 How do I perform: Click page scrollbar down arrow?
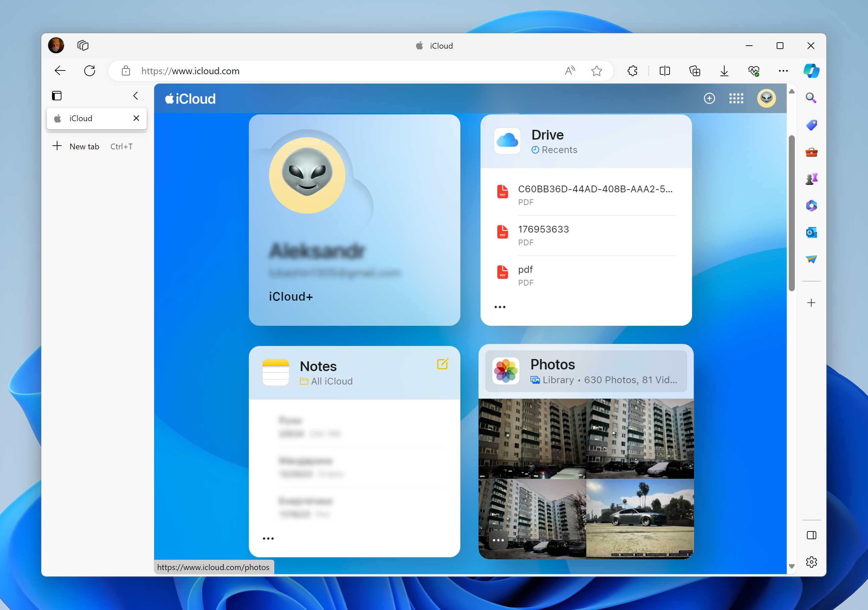[792, 567]
